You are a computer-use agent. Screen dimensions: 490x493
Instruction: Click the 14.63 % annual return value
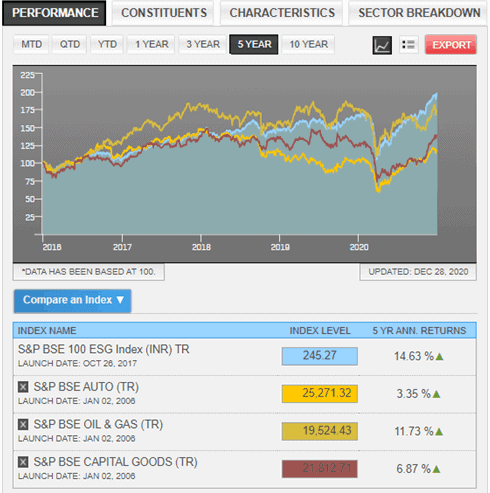(414, 356)
